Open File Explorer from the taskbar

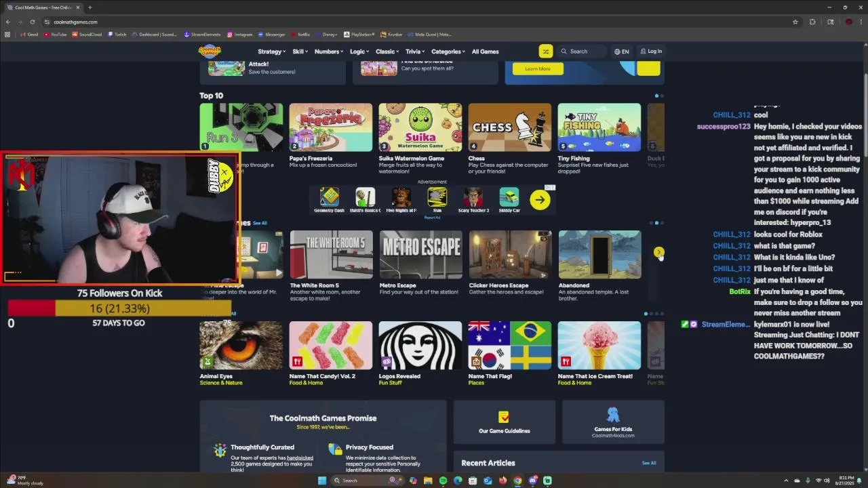[428, 481]
